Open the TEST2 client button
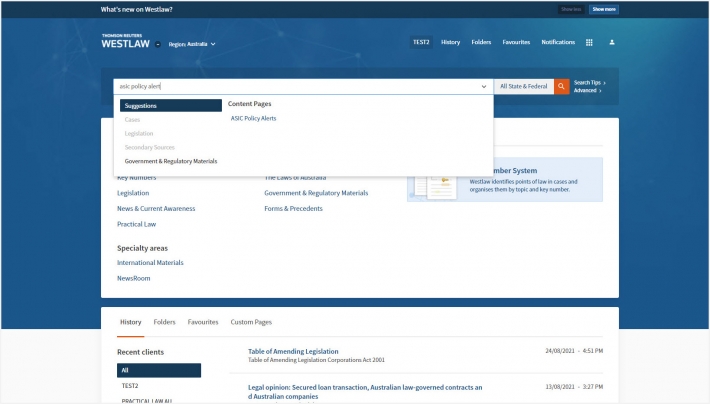The image size is (710, 404). tap(421, 42)
